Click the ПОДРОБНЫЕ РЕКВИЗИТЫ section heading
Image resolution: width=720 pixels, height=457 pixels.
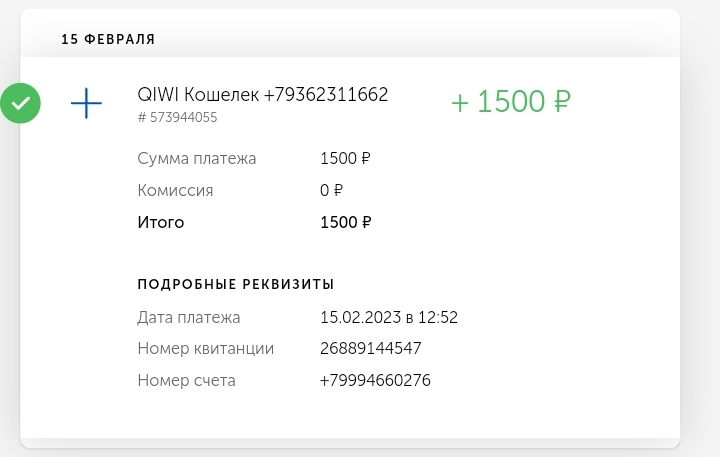click(235, 284)
